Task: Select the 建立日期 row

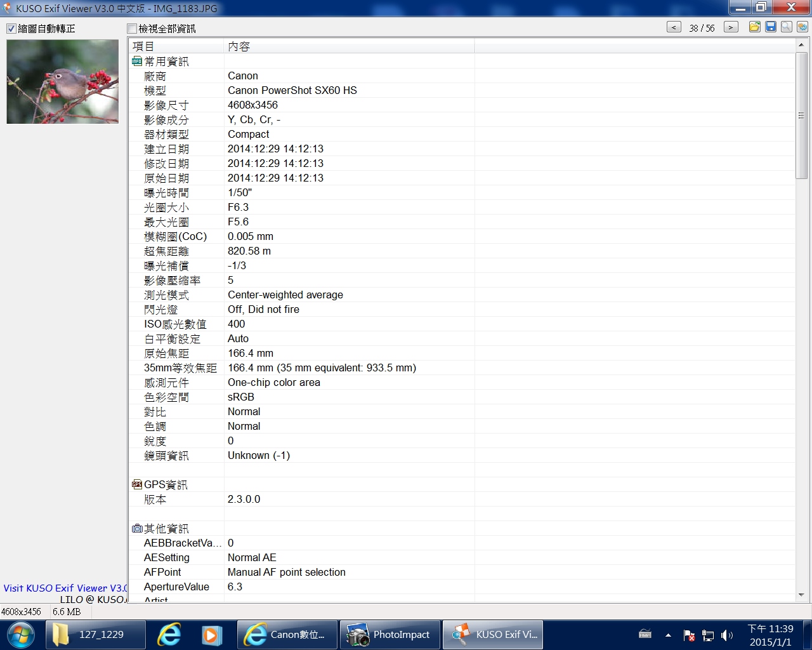Action: (461, 149)
